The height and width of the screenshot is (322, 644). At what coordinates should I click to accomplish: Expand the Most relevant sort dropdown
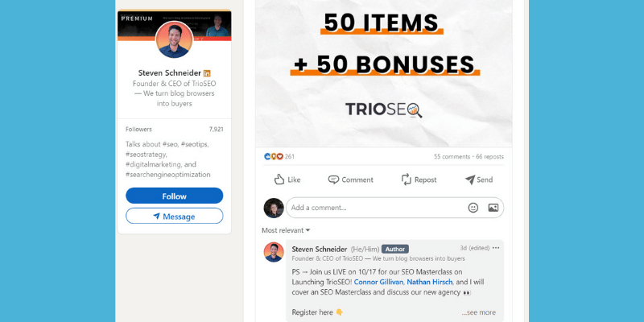pos(286,230)
